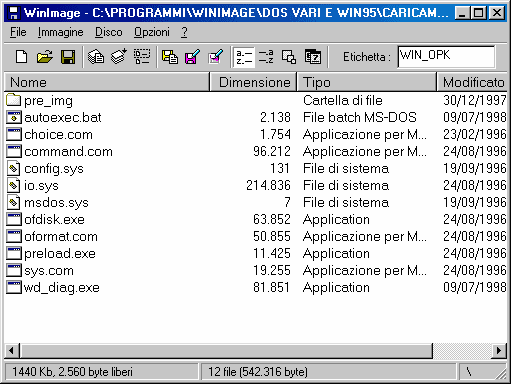Open the File menu
Viewport: 511px width, 384px height.
point(18,32)
